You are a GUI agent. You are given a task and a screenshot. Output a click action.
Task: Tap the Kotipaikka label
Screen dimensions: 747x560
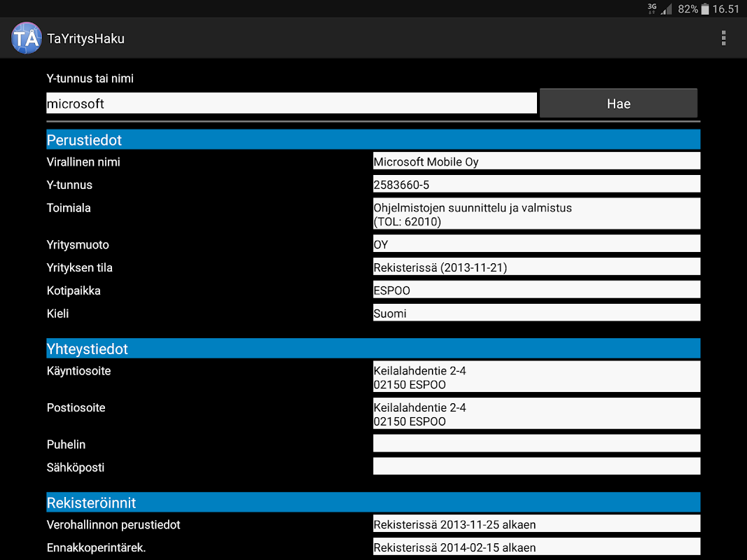click(x=74, y=290)
